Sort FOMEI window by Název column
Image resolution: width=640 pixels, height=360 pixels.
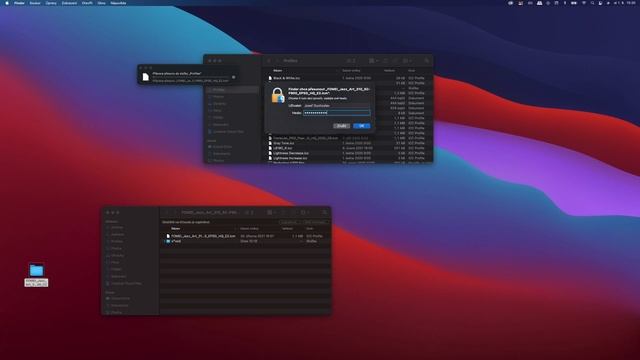click(176, 229)
